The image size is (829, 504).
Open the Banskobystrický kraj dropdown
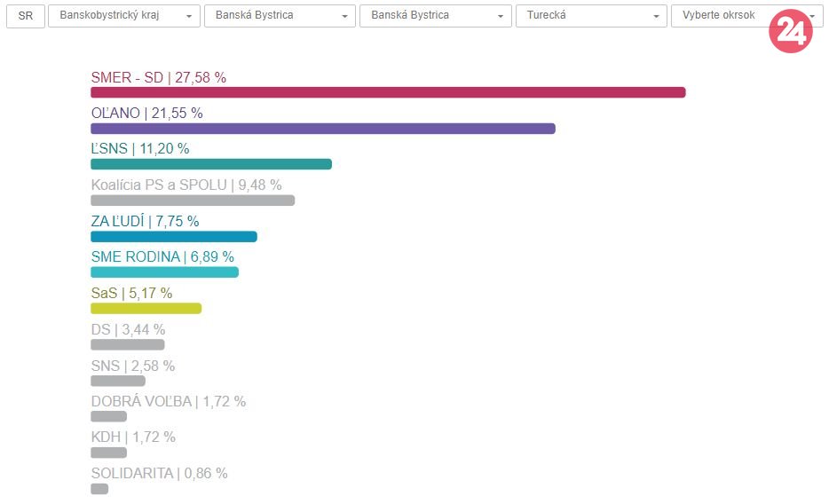(x=124, y=16)
